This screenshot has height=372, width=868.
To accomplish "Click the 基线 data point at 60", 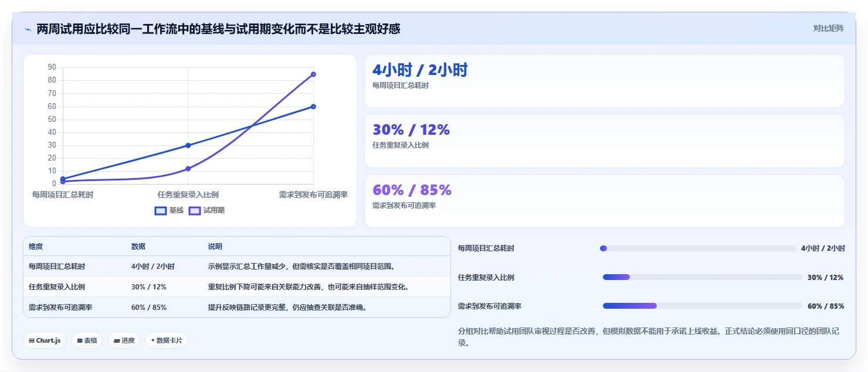I will pos(313,107).
